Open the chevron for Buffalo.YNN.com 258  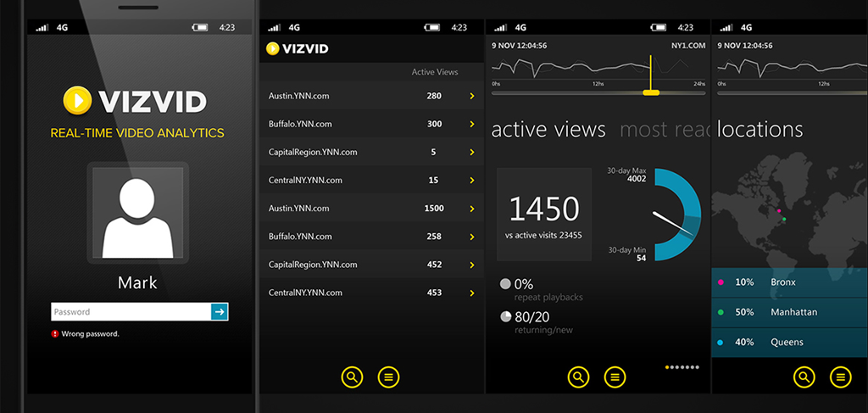[x=472, y=237]
